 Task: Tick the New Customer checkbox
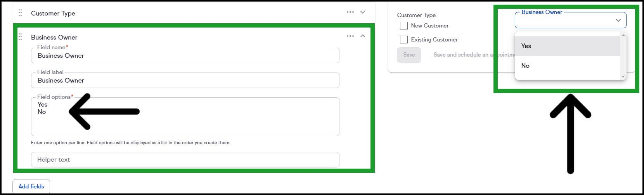point(404,26)
